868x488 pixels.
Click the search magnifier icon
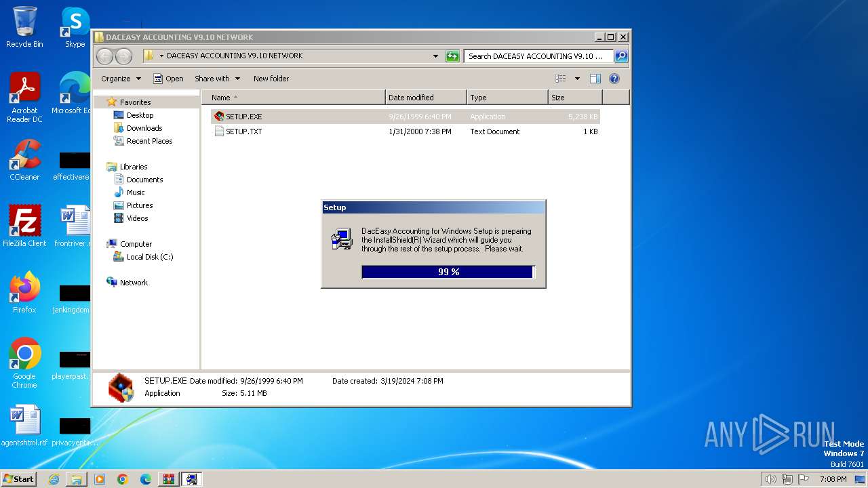click(620, 56)
